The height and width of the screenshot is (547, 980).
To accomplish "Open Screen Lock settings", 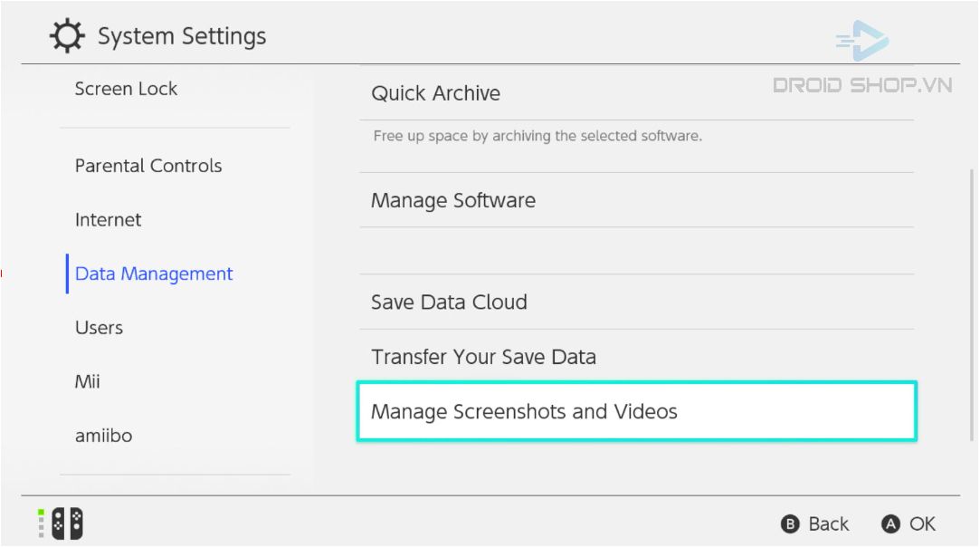I will coord(127,89).
